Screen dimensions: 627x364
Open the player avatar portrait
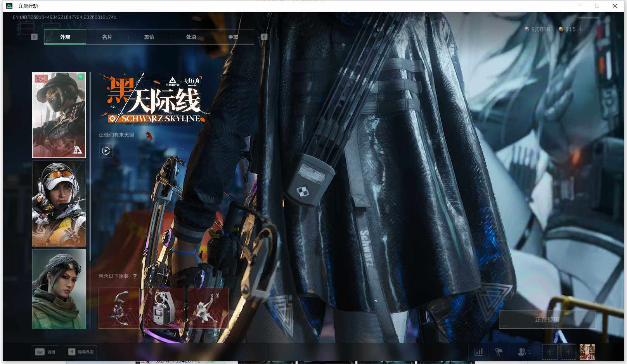pos(587,352)
